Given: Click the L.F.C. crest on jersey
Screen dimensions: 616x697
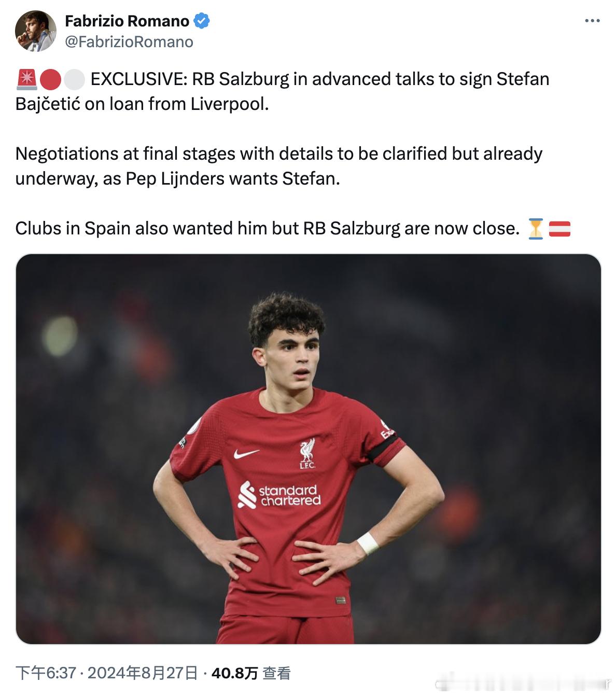Looking at the screenshot, I should [x=307, y=454].
